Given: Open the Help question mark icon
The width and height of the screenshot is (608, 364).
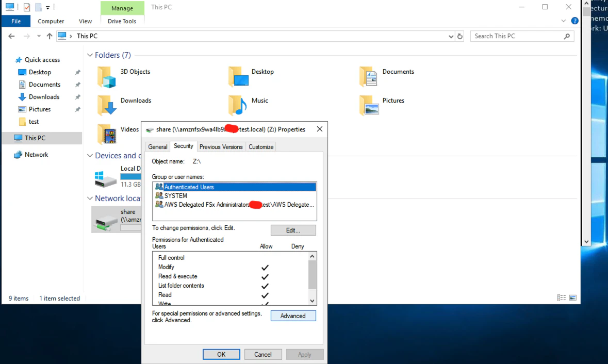Looking at the screenshot, I should click(574, 21).
